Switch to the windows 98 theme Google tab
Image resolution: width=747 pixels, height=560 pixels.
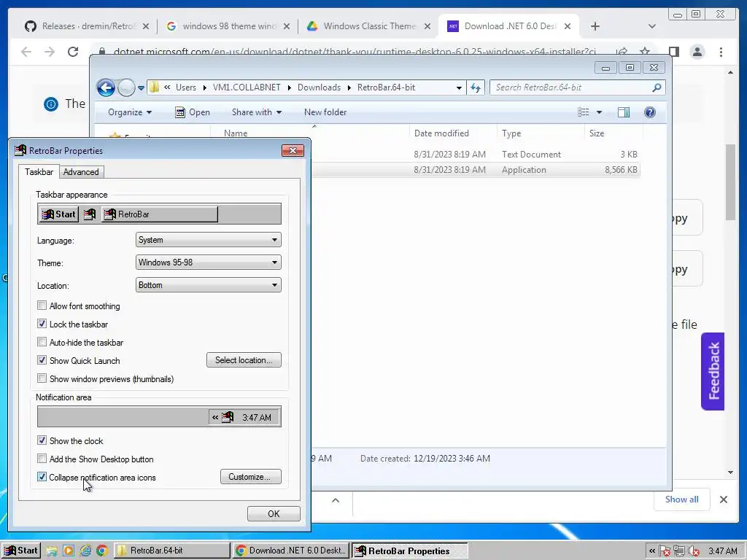coord(229,26)
